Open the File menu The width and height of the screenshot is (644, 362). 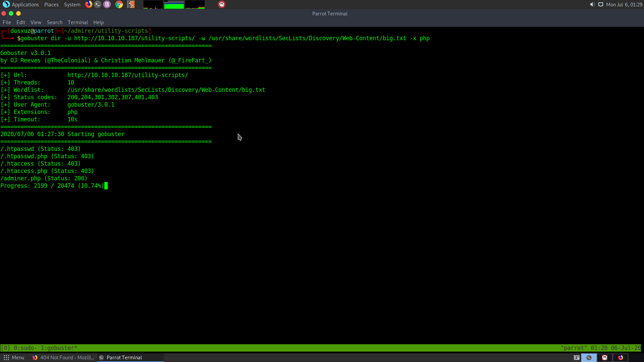tap(7, 22)
